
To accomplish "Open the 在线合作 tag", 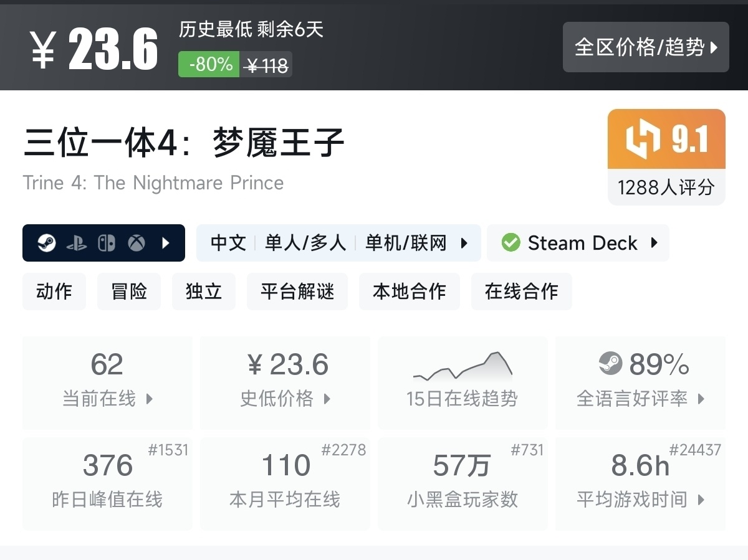I will pyautogui.click(x=521, y=292).
